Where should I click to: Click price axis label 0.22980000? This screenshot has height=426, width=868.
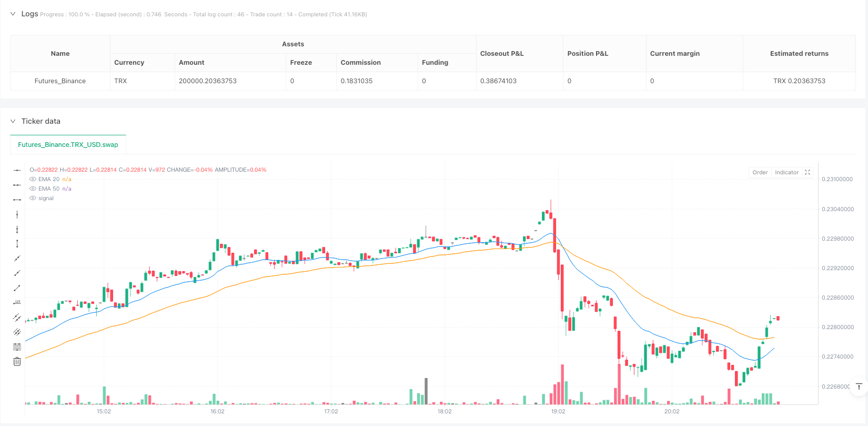pos(837,239)
